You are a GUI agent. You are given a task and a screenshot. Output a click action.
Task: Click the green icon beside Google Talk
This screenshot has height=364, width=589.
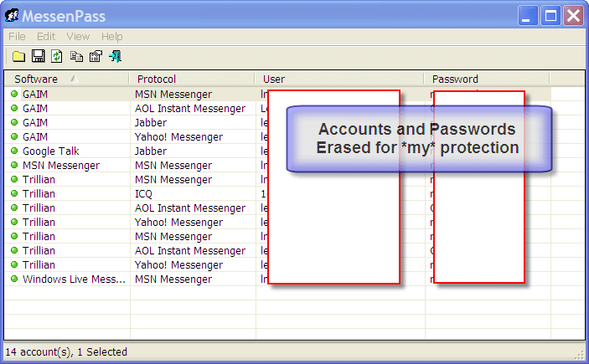14,151
